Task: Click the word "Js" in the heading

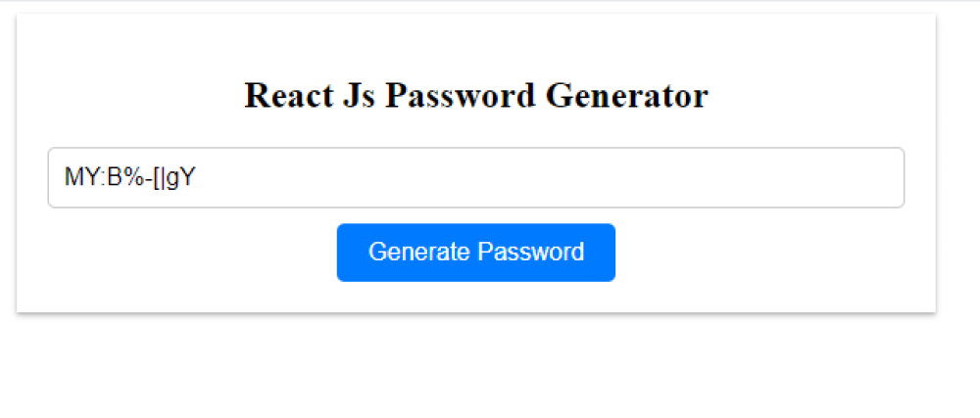Action: (360, 96)
